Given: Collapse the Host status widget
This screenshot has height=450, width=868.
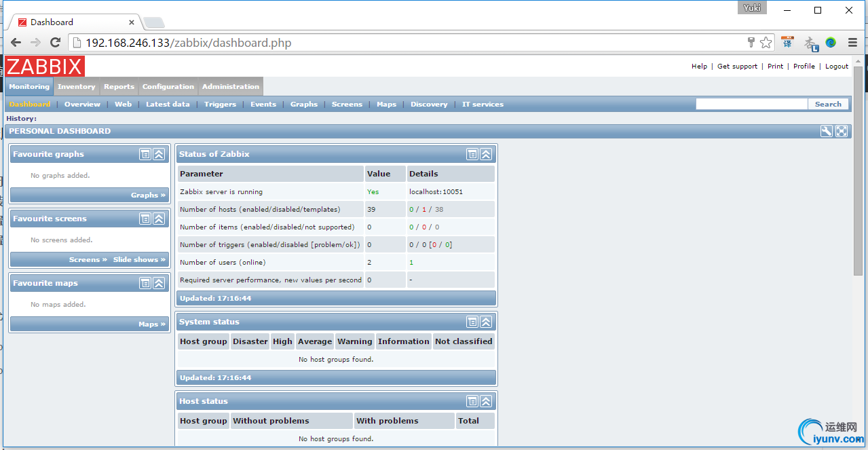Looking at the screenshot, I should (x=486, y=401).
